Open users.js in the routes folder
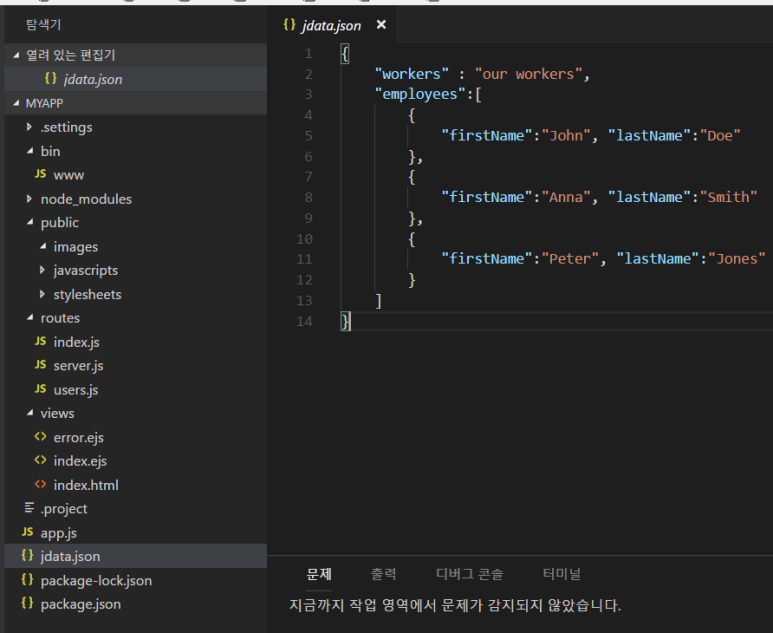The image size is (773, 633). (x=76, y=390)
